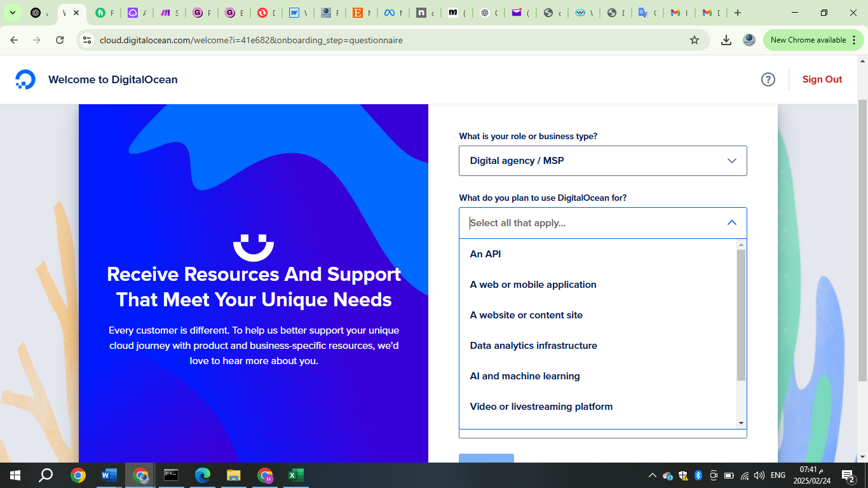Switch to the Google Translate tab
Screen dimensions: 868x488
coord(646,13)
